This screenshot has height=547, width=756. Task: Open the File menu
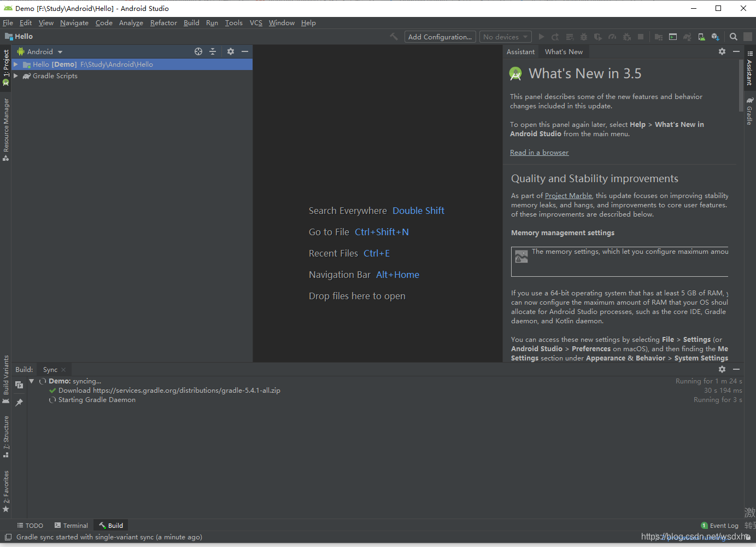click(x=8, y=22)
